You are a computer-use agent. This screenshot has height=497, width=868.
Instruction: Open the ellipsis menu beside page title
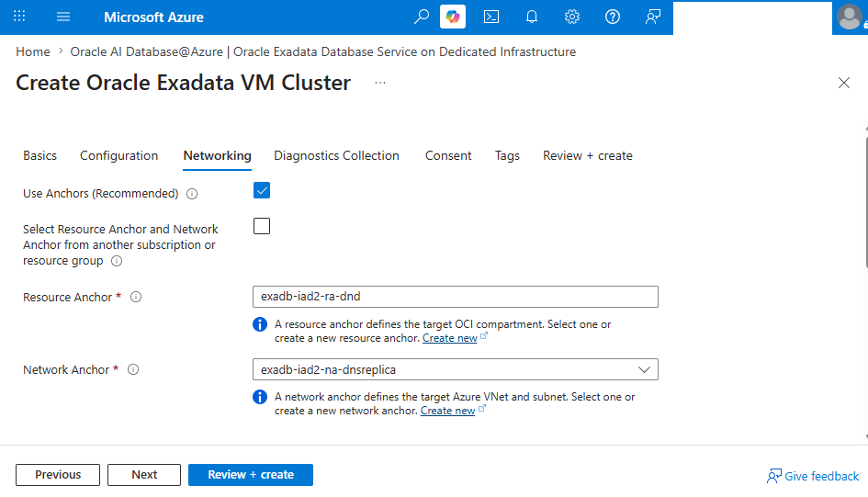[x=379, y=83]
